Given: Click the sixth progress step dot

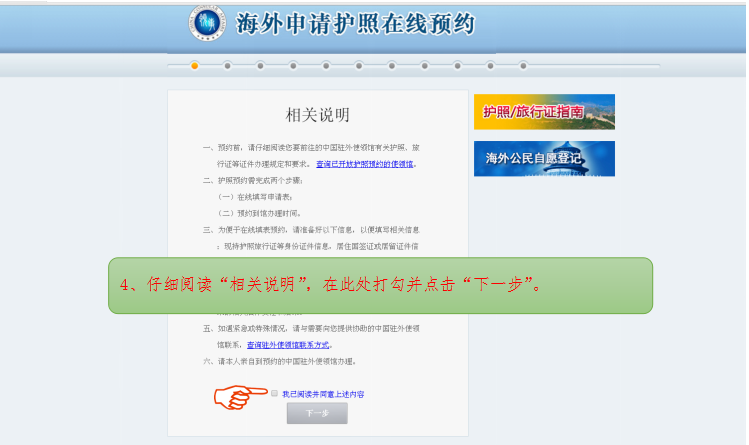Looking at the screenshot, I should pyautogui.click(x=359, y=66).
